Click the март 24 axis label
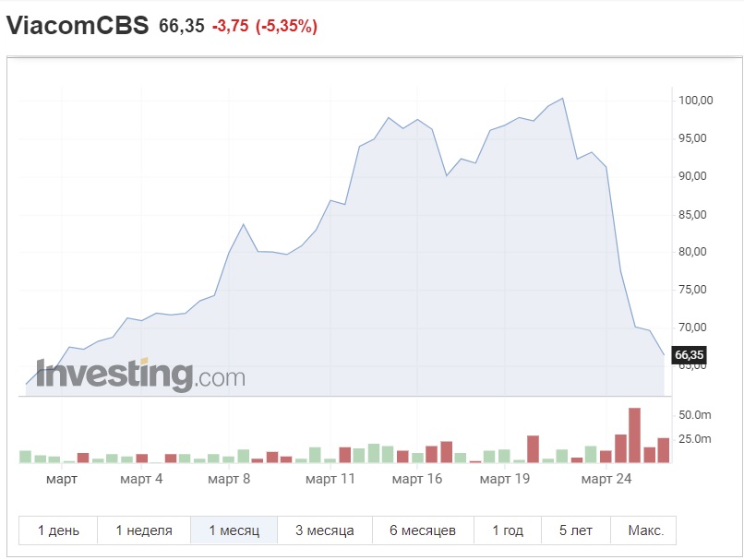Screen dimensions: 744x560 coord(606,479)
